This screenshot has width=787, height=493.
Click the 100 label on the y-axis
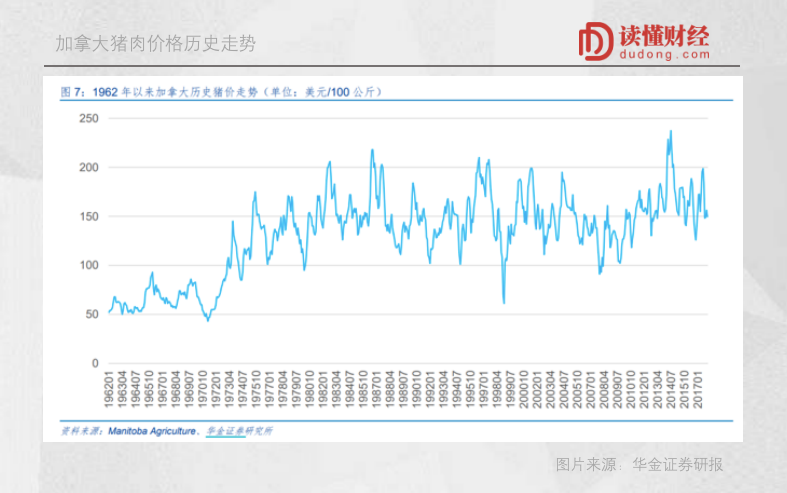click(89, 265)
